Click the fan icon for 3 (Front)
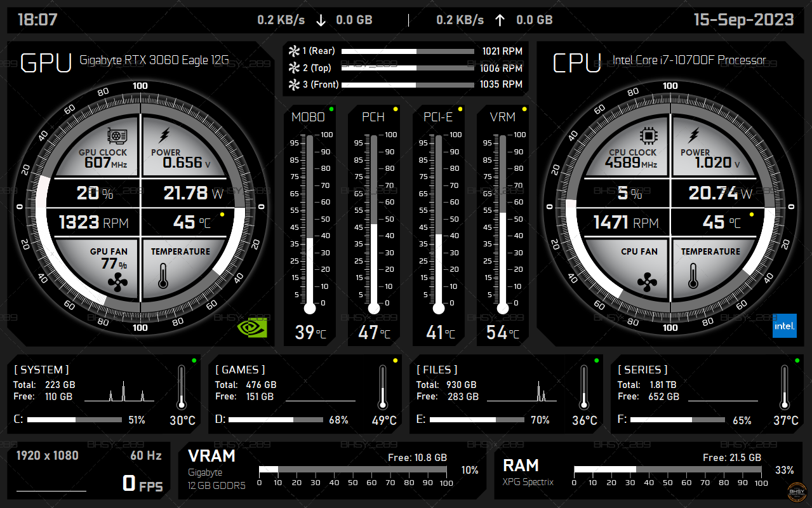The width and height of the screenshot is (812, 508). coord(294,84)
